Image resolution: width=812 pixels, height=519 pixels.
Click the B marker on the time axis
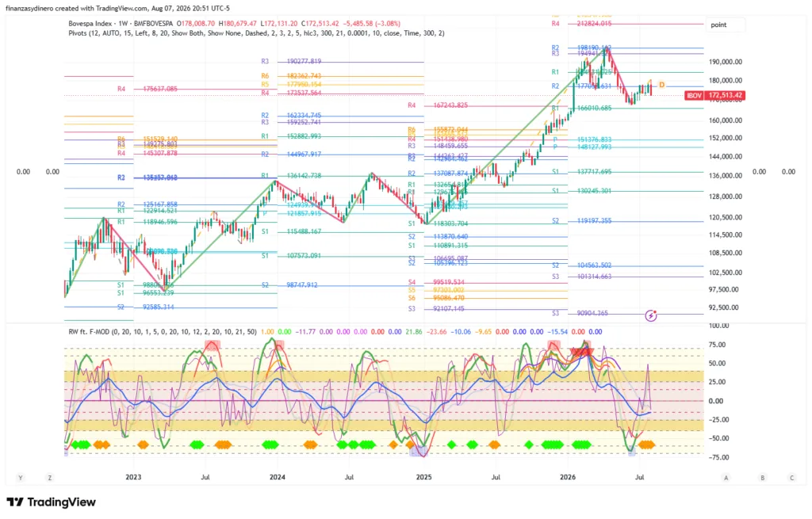coord(762,478)
